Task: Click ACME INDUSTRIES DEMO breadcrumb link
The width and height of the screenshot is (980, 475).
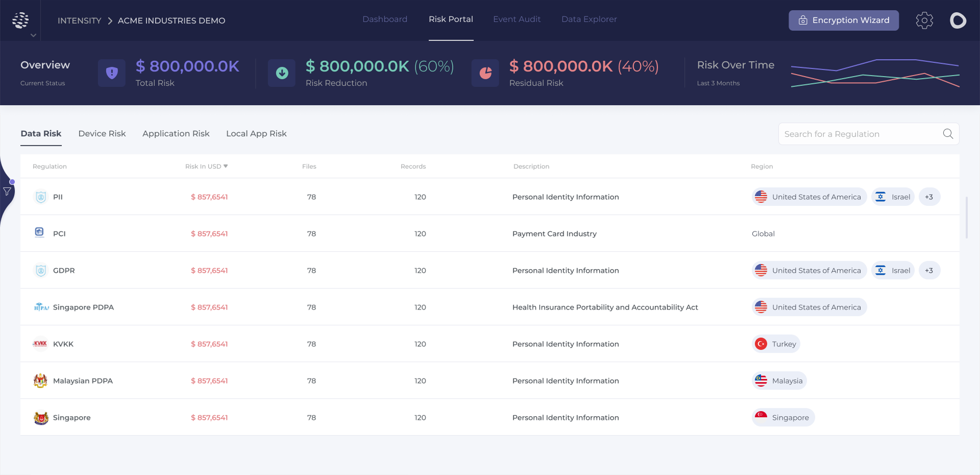Action: click(171, 21)
